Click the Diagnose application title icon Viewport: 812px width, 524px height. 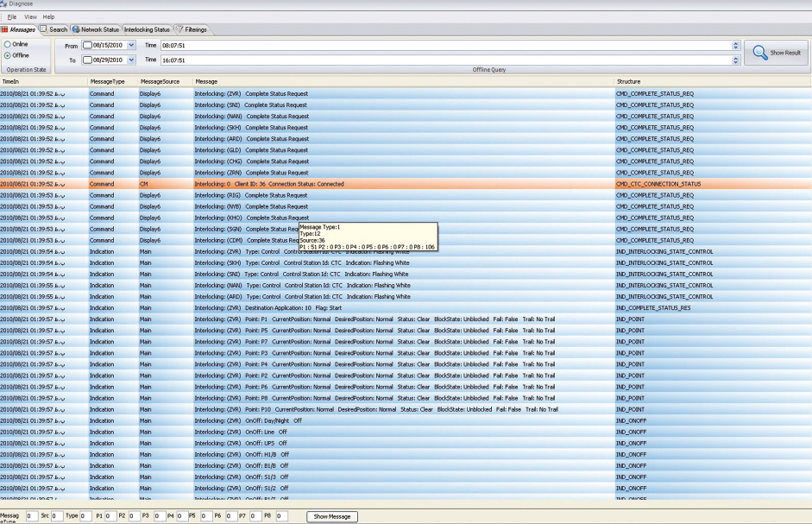pyautogui.click(x=4, y=4)
